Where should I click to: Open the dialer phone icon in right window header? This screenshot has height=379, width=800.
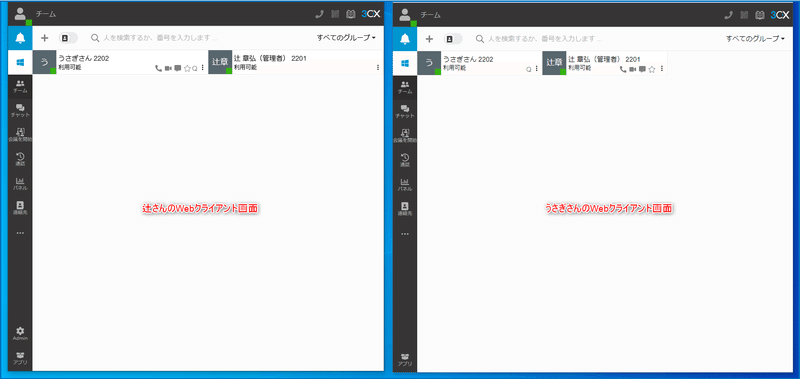pyautogui.click(x=729, y=15)
